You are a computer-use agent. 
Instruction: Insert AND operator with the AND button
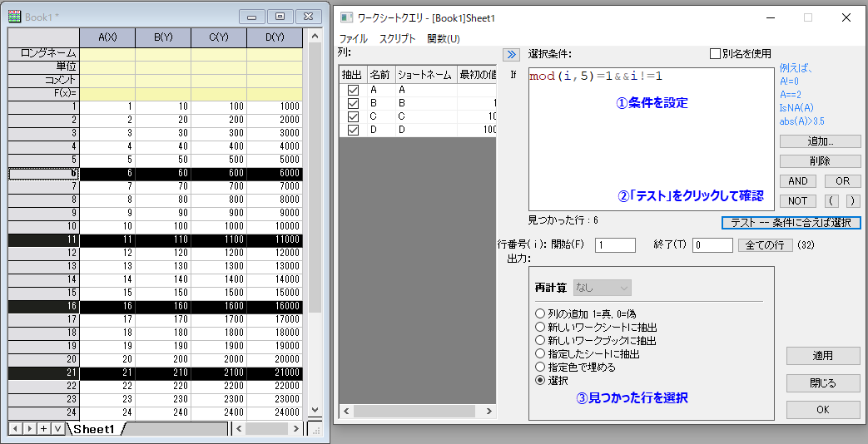(x=798, y=180)
